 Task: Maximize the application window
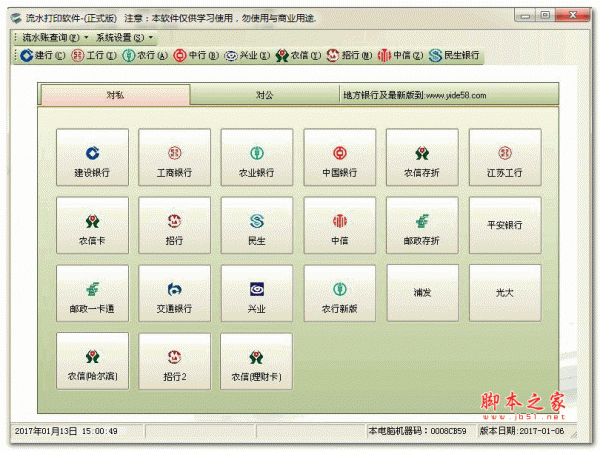(x=545, y=15)
